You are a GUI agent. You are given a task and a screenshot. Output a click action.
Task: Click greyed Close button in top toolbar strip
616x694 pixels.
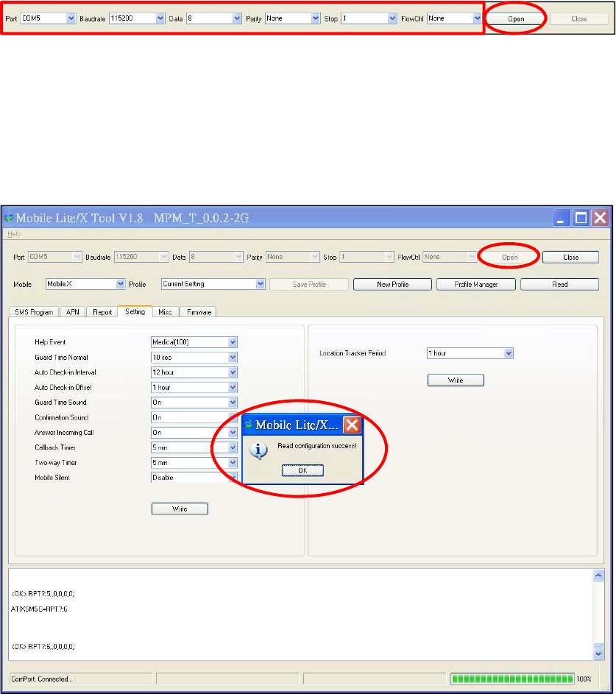pos(578,18)
